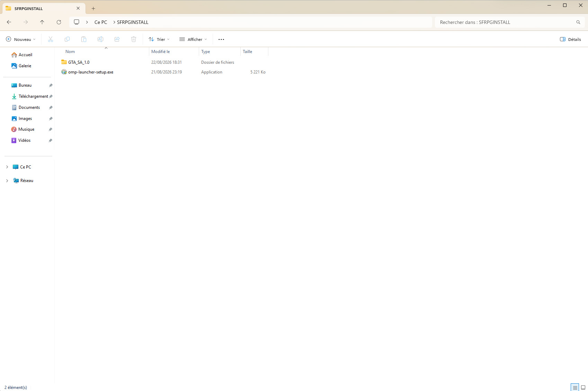Image resolution: width=588 pixels, height=391 pixels.
Task: Click the Paste clipboard icon
Action: pyautogui.click(x=84, y=39)
